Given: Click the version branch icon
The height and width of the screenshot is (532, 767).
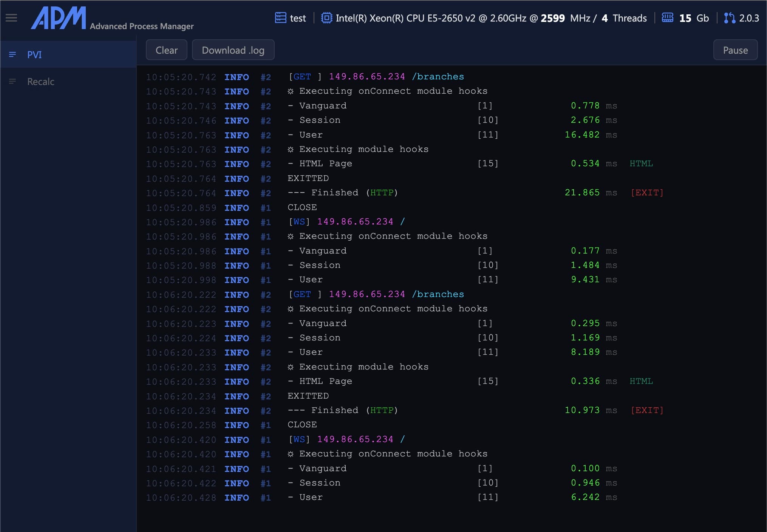Looking at the screenshot, I should coord(729,18).
